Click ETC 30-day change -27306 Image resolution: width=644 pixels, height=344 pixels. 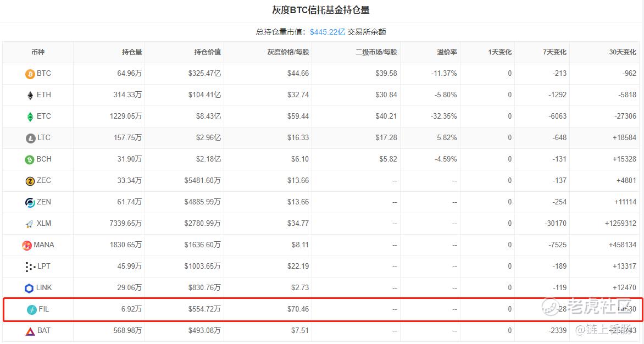[x=625, y=116]
